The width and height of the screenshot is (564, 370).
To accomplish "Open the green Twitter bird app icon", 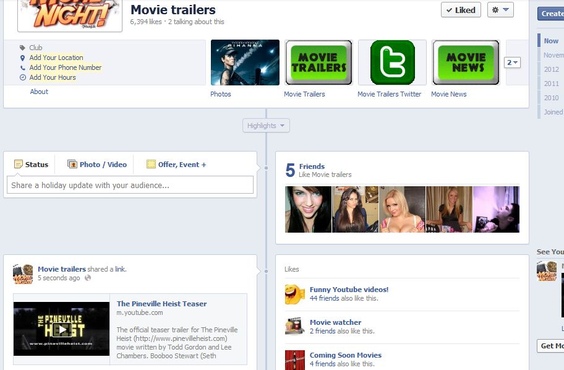I will pos(392,63).
